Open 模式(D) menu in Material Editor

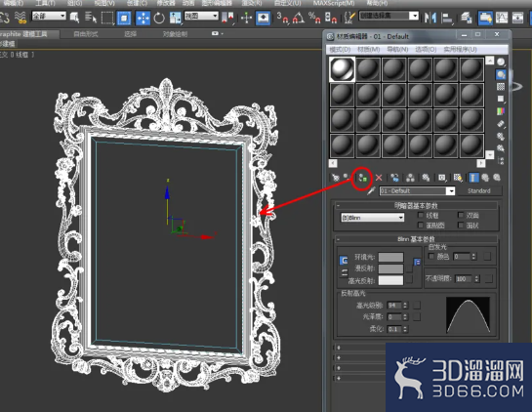point(340,50)
